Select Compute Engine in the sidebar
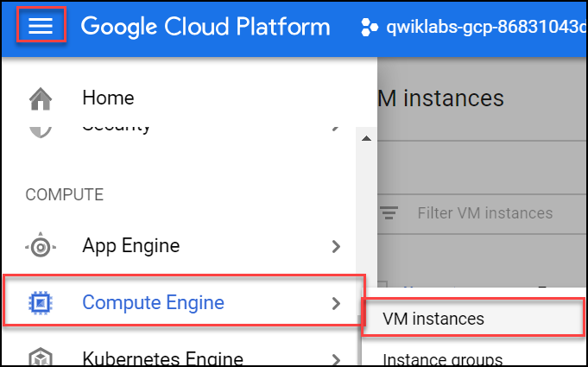This screenshot has height=367, width=588. 183,301
